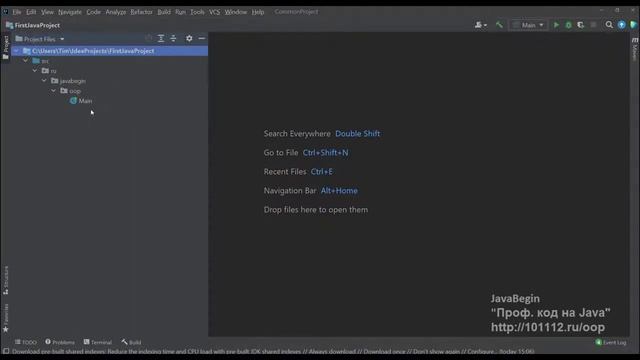Collapse the javabegin package chevron
Screen dimensions: 640x360
(x=44, y=80)
